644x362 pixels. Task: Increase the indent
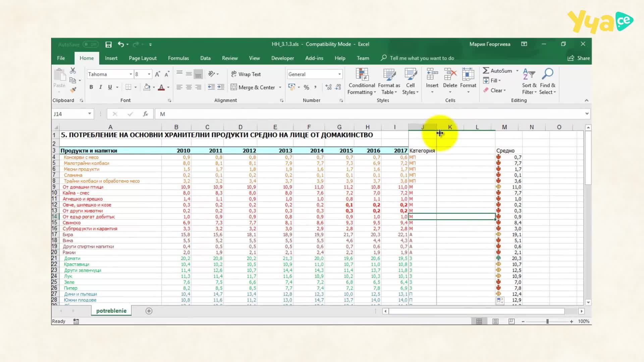221,87
